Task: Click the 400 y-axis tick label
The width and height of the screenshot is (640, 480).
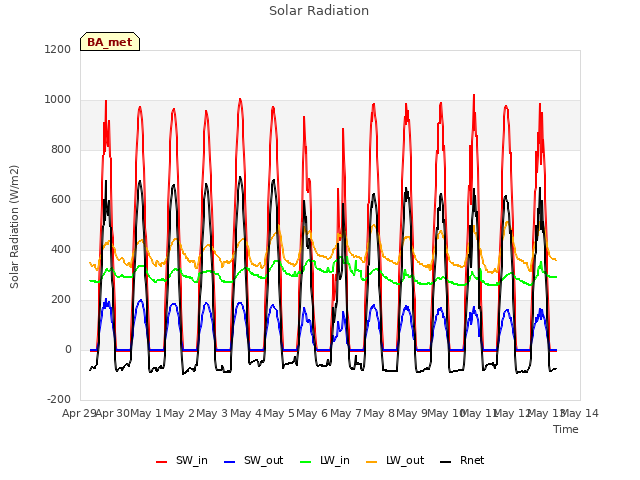Action: [x=61, y=249]
